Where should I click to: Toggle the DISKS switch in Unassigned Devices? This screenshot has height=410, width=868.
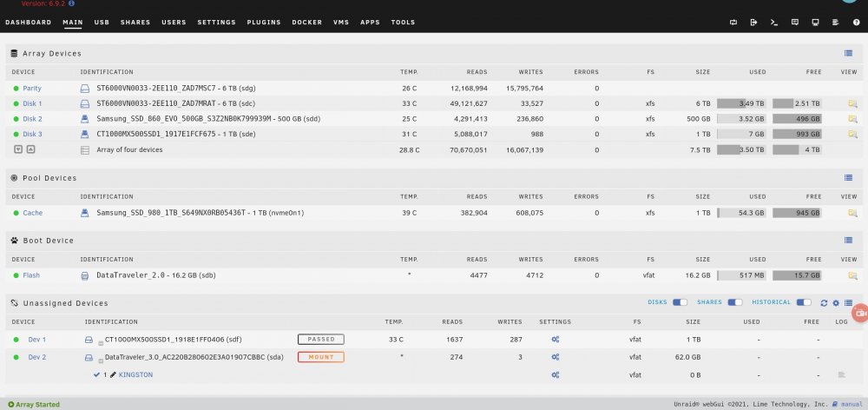pos(680,302)
